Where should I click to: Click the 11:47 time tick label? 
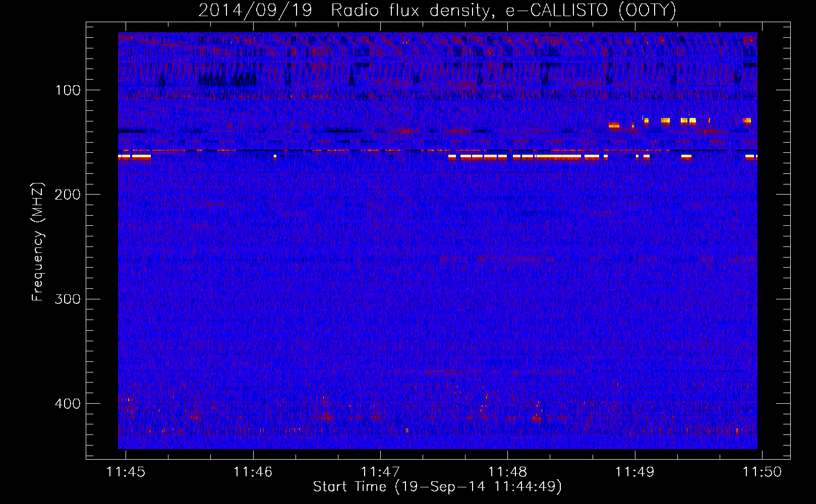click(380, 472)
